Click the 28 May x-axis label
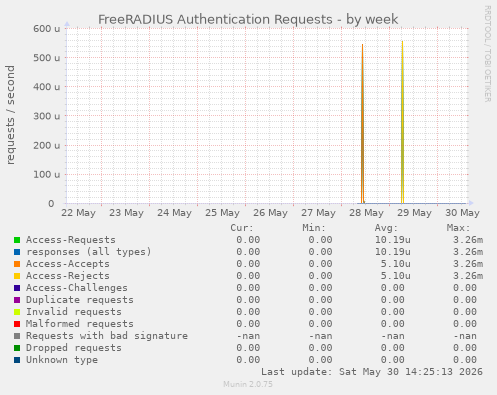 (x=366, y=213)
